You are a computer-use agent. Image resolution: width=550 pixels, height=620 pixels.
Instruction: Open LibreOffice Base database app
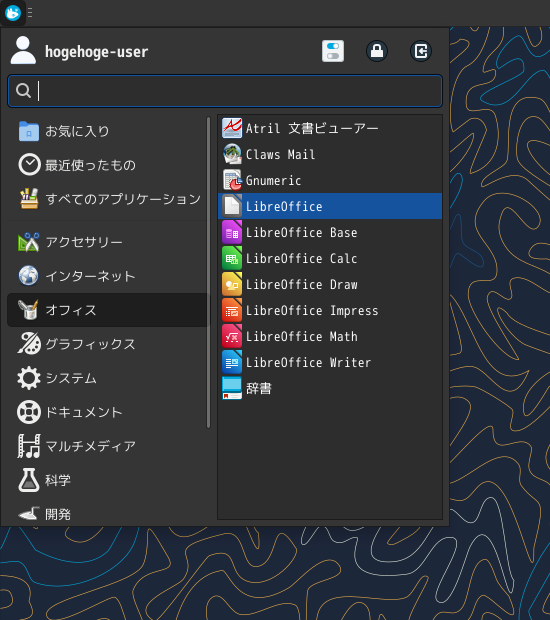pos(330,232)
